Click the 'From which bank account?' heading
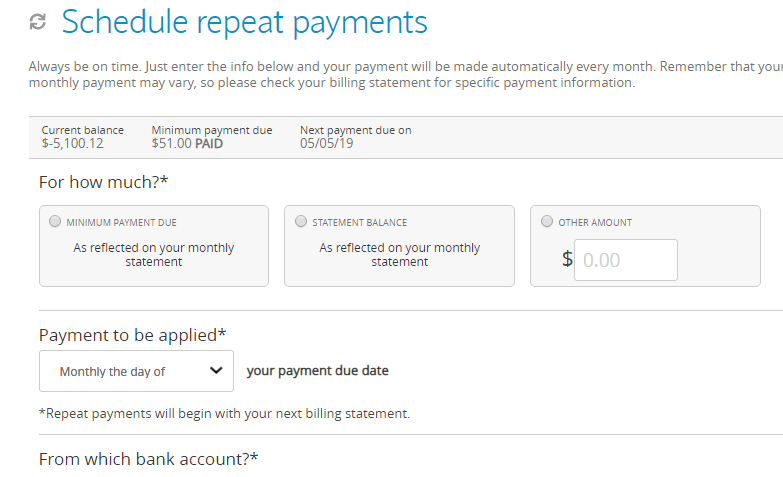Image resolution: width=783 pixels, height=477 pixels. (x=148, y=459)
